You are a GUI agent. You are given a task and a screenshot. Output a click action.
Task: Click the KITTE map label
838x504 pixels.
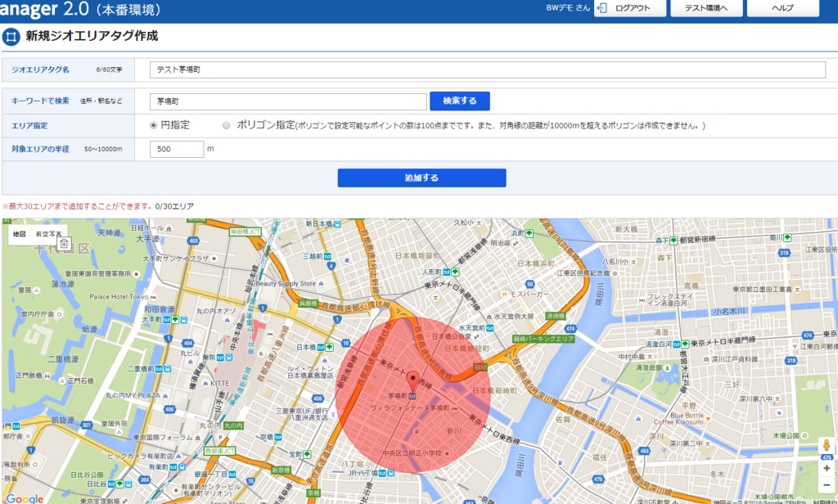pyautogui.click(x=219, y=384)
